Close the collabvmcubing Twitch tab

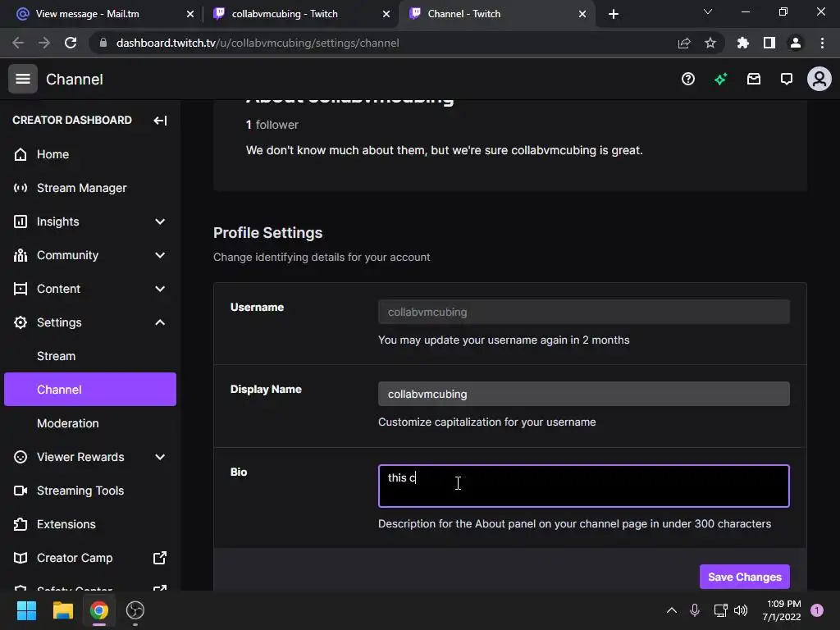click(x=386, y=14)
